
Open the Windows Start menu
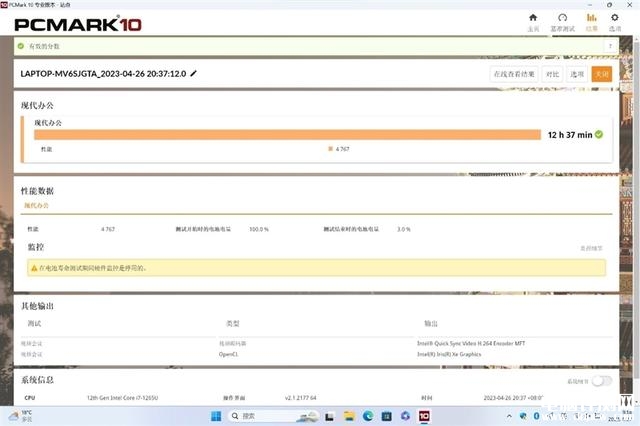click(216, 416)
